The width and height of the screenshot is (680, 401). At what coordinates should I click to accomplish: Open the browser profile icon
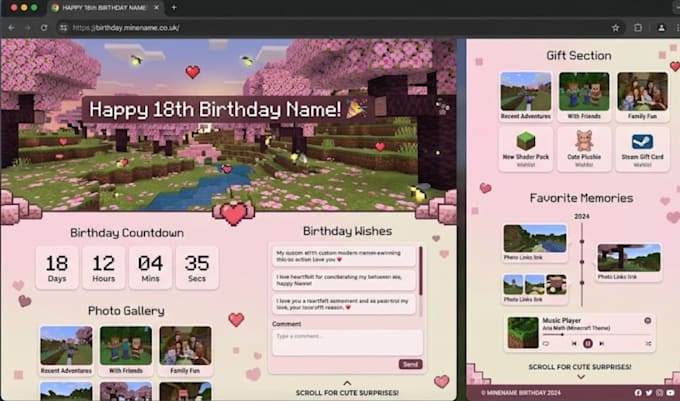(x=661, y=28)
